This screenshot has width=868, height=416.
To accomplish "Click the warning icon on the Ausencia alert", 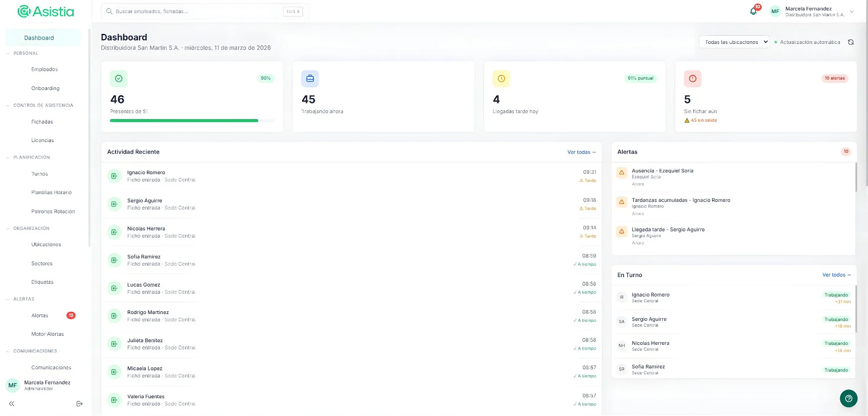I will [621, 173].
